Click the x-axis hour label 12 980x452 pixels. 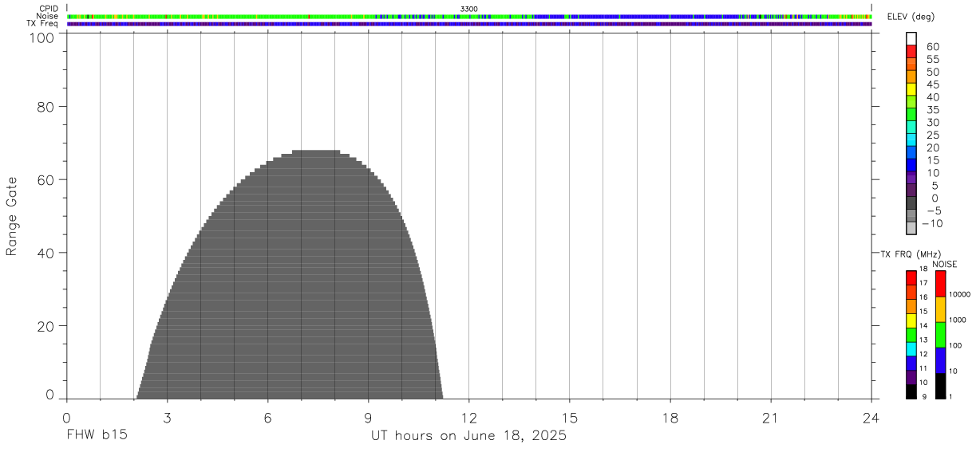click(x=469, y=418)
